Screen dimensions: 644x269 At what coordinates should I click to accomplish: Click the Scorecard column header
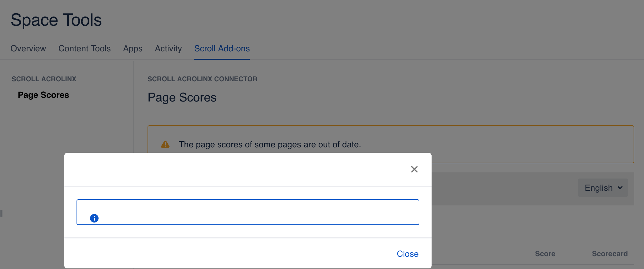click(x=610, y=254)
